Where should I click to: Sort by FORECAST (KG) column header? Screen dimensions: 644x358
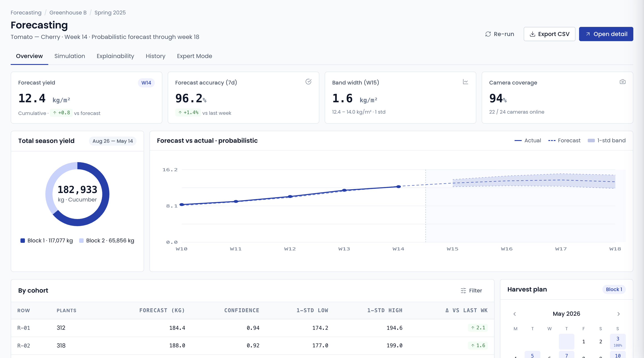coord(162,310)
